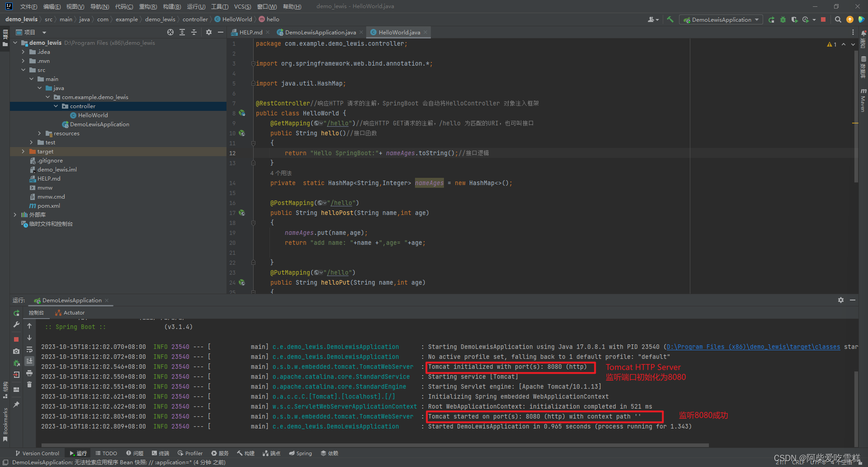Expand the target folder in the project tree

tap(23, 152)
